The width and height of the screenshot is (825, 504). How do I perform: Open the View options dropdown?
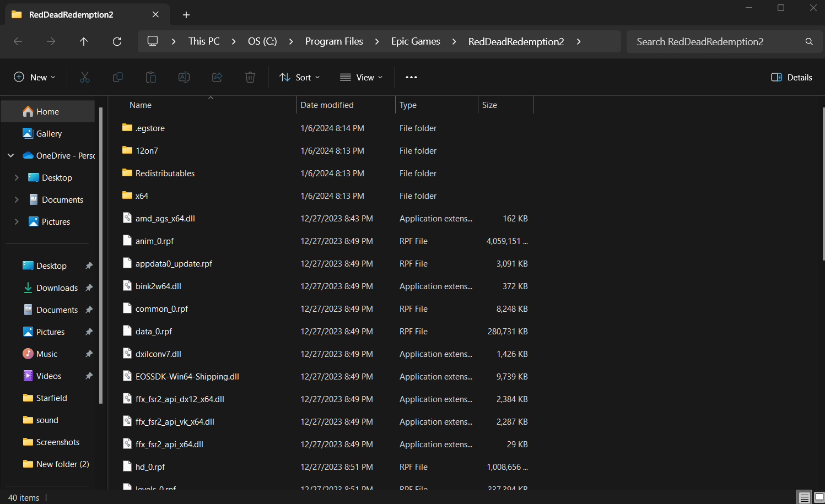click(x=362, y=77)
